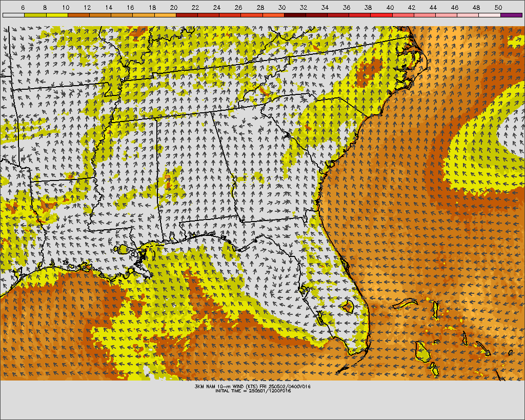Screen dimensions: 525x420
Task: Select the pale pink swatch between 46 and 48
Action: tap(468, 15)
